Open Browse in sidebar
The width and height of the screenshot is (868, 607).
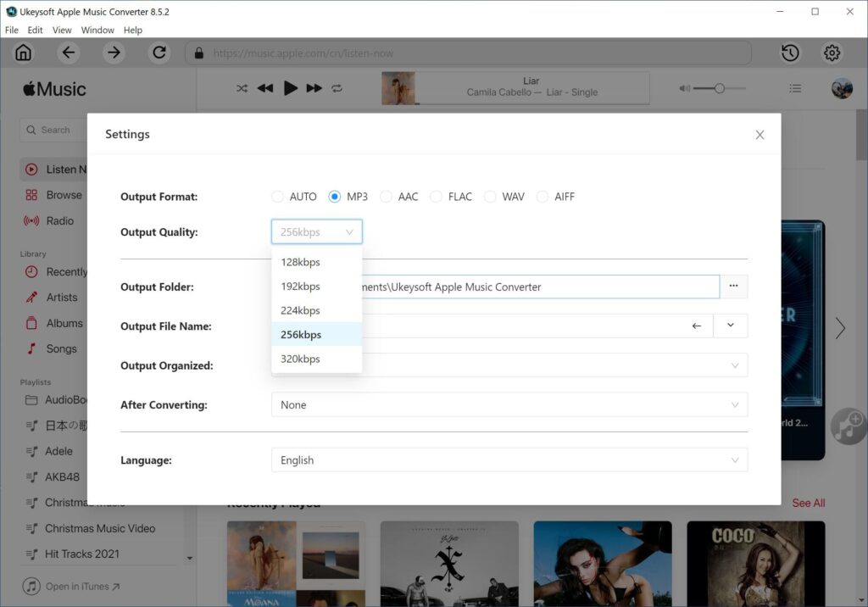point(53,195)
